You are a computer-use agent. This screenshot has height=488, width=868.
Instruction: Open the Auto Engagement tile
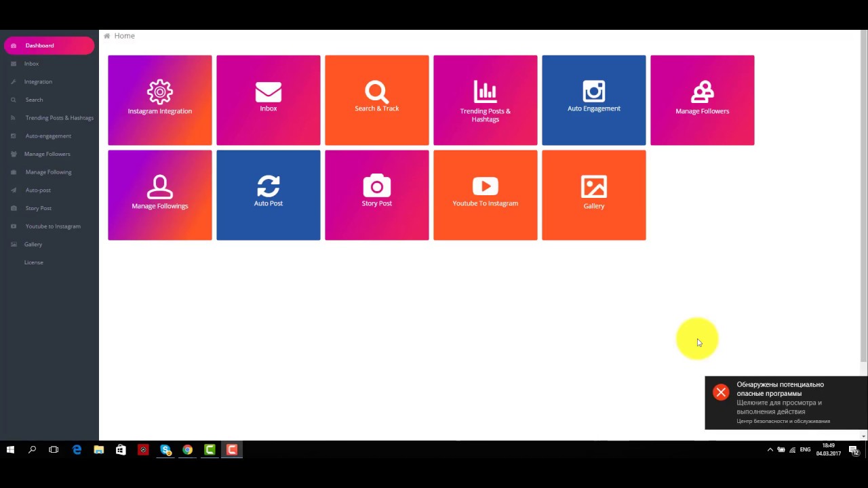click(x=594, y=100)
